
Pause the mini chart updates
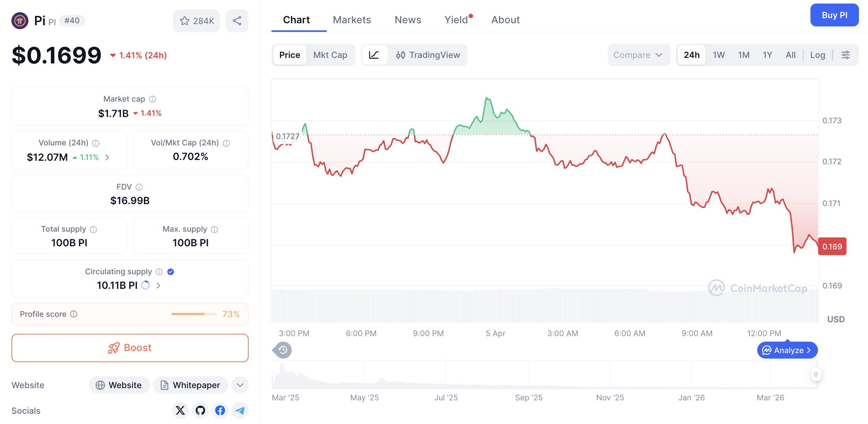[816, 375]
